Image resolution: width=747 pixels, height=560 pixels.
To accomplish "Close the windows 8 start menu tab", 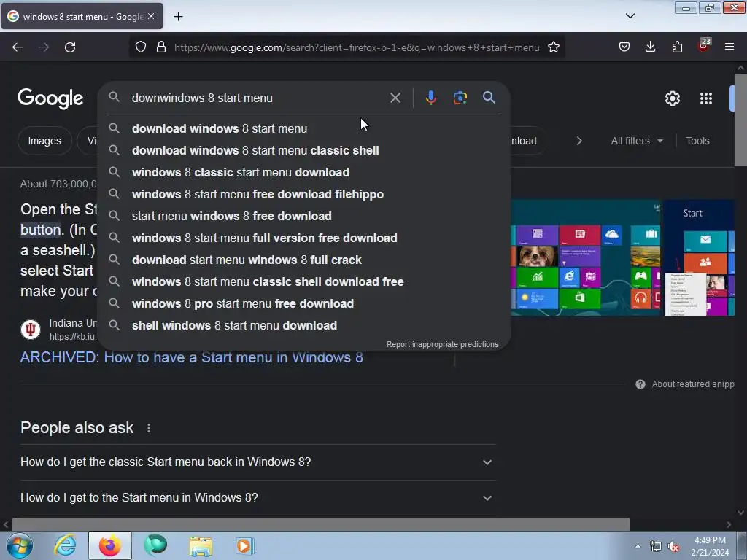I will [x=151, y=16].
